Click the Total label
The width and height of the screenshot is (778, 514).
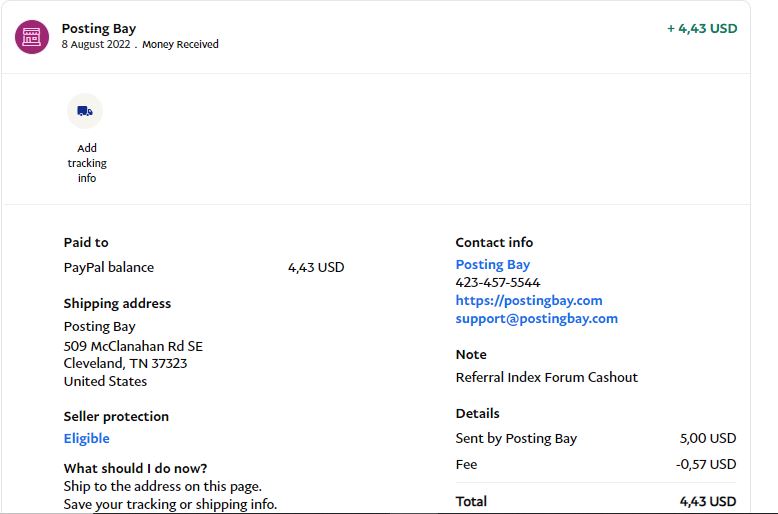(471, 501)
